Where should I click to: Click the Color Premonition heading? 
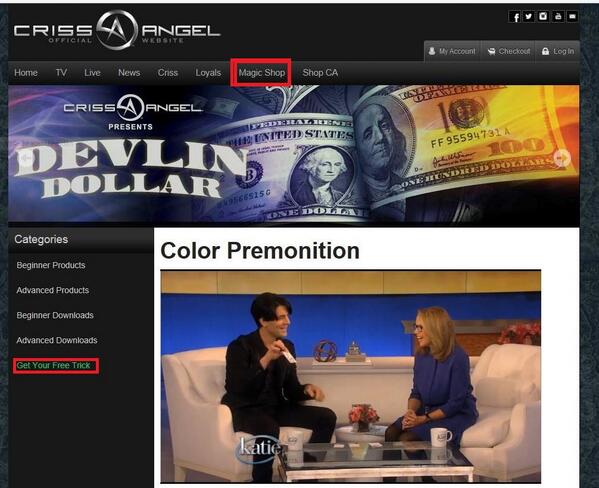tap(260, 251)
